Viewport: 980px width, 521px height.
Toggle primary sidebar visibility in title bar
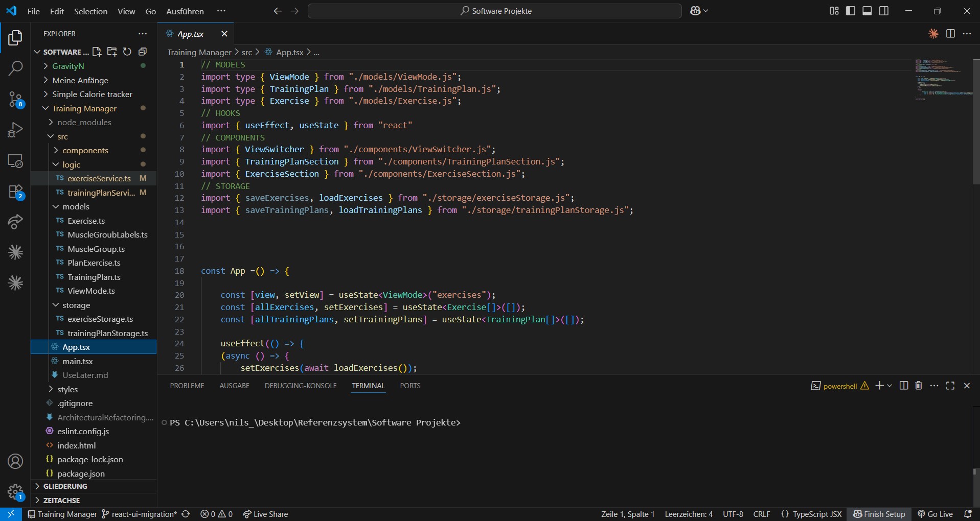pos(851,11)
